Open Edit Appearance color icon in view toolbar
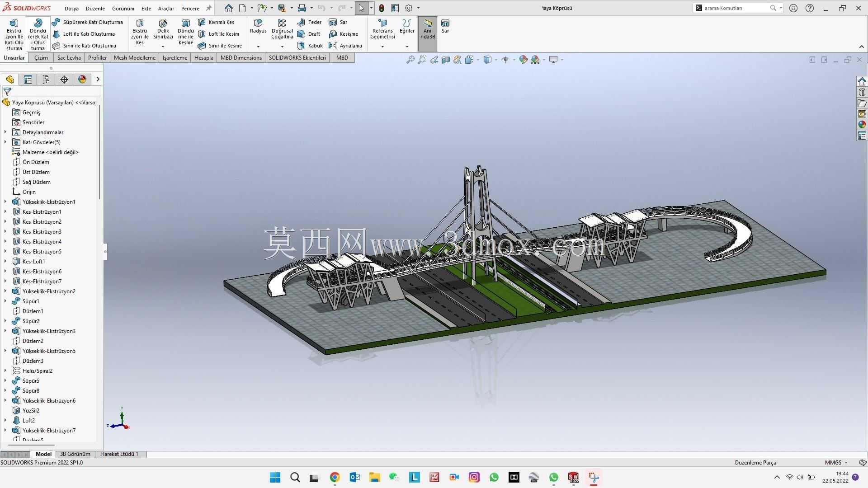 [523, 60]
